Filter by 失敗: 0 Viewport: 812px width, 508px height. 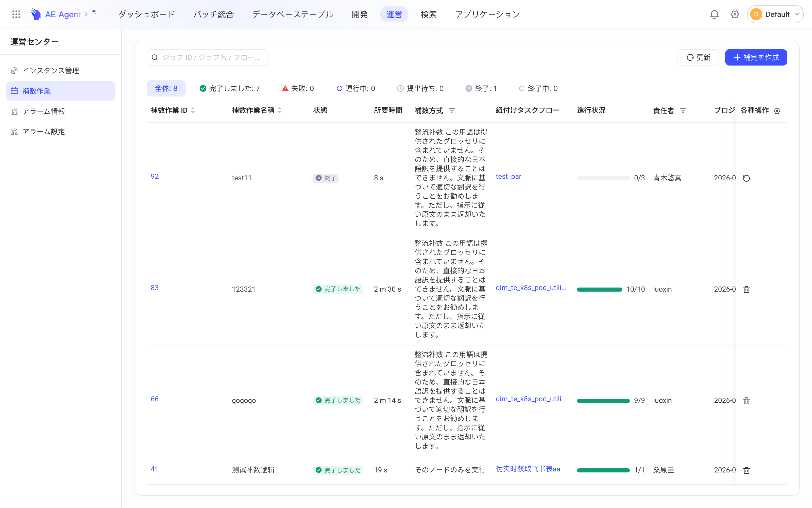pos(298,88)
